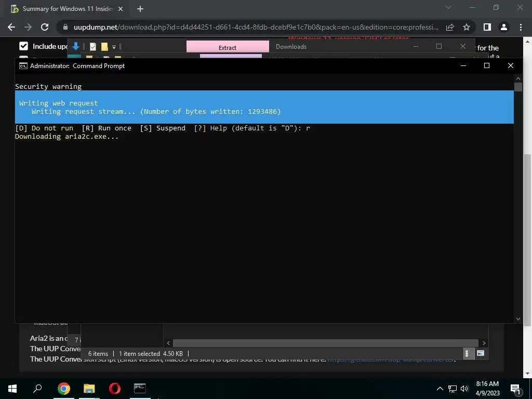Viewport: 532px width, 399px height.
Task: View site information via lock icon
Action: [x=65, y=27]
